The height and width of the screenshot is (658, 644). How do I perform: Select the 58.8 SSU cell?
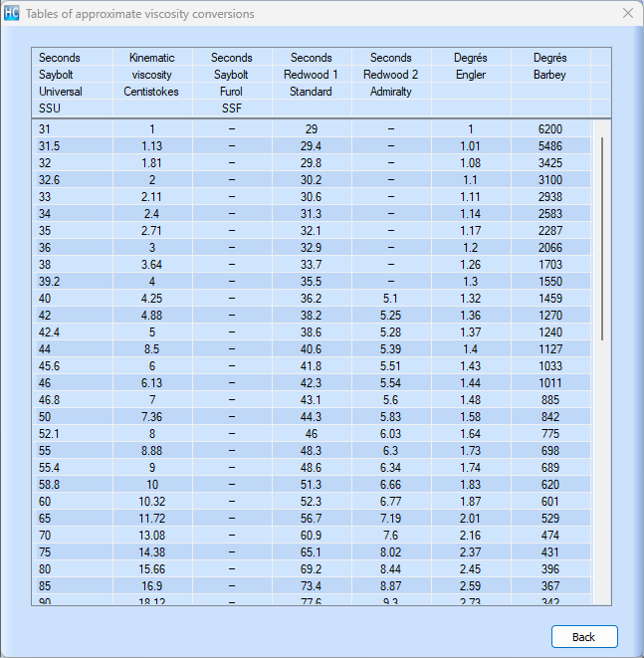(x=49, y=485)
